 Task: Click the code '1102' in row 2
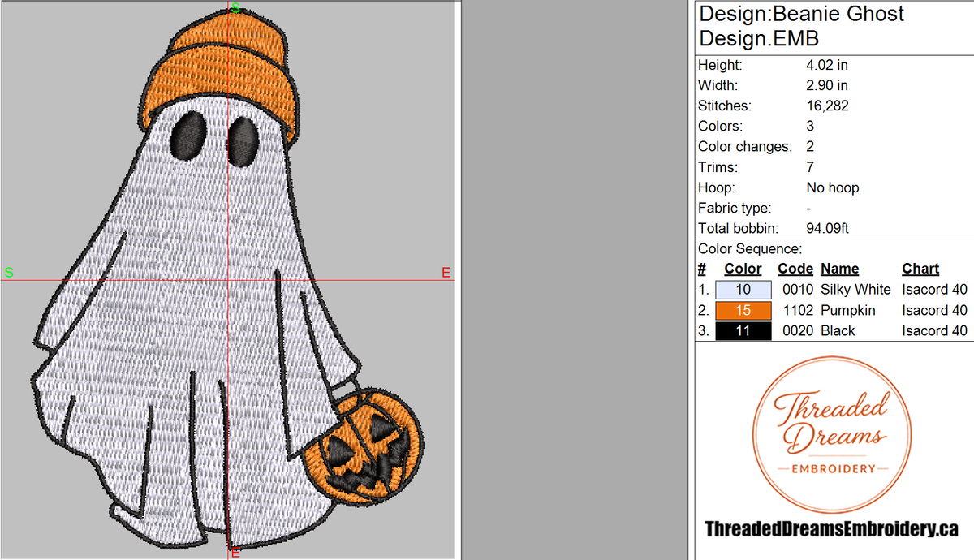pyautogui.click(x=798, y=310)
